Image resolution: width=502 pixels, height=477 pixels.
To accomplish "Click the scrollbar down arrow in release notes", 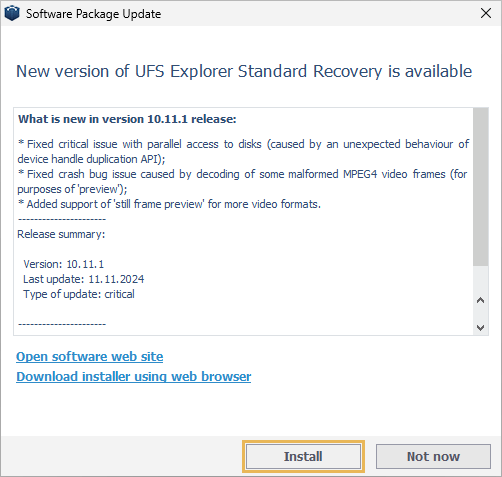I will [x=481, y=327].
